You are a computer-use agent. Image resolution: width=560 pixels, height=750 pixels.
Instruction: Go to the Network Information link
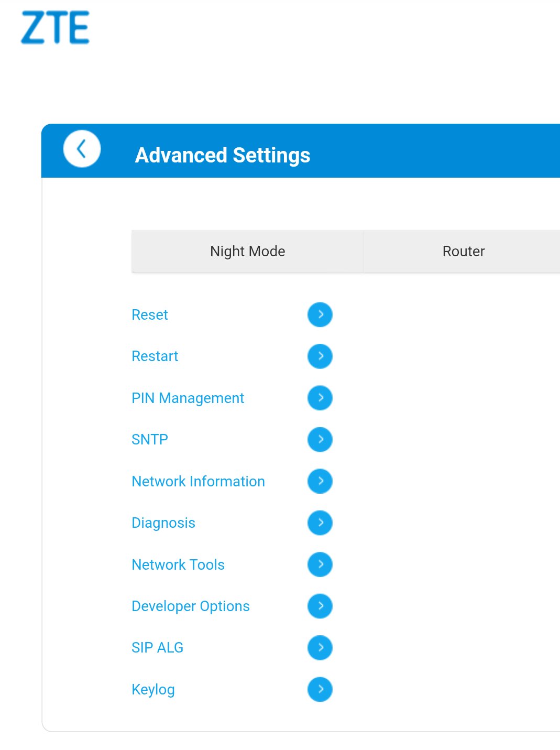[x=198, y=481]
